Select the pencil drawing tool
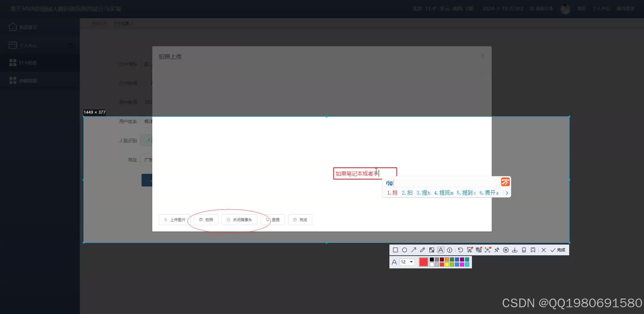644x314 pixels. coord(423,250)
